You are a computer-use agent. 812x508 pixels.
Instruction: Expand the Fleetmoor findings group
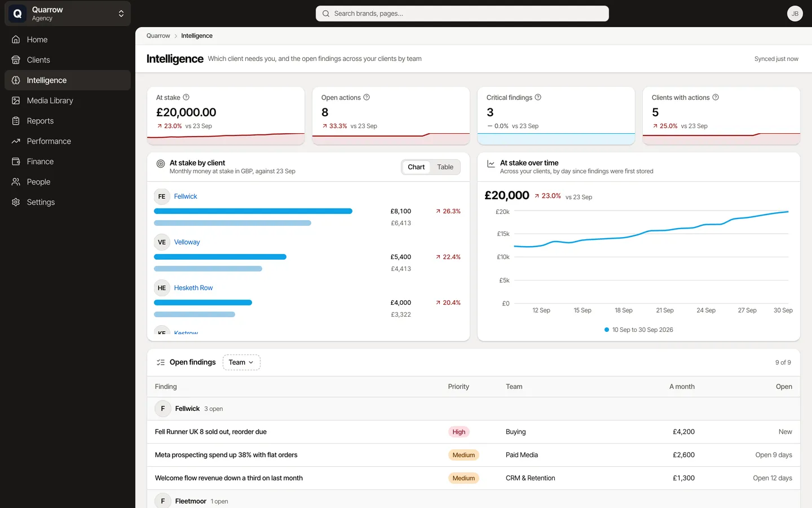click(474, 500)
